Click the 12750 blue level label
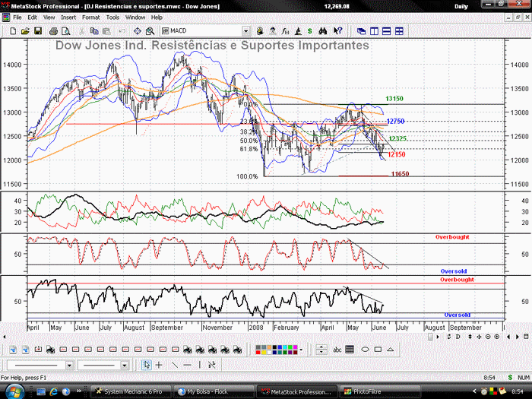Screen dimensions: 532x399 [396, 122]
